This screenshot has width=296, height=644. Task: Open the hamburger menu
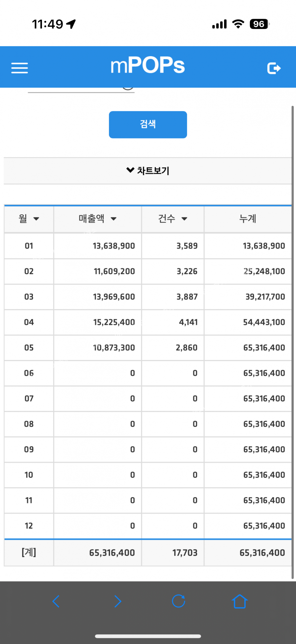coord(20,68)
